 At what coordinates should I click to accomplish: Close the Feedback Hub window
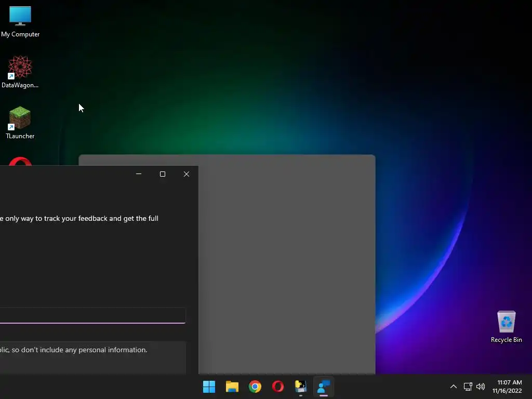pyautogui.click(x=187, y=174)
